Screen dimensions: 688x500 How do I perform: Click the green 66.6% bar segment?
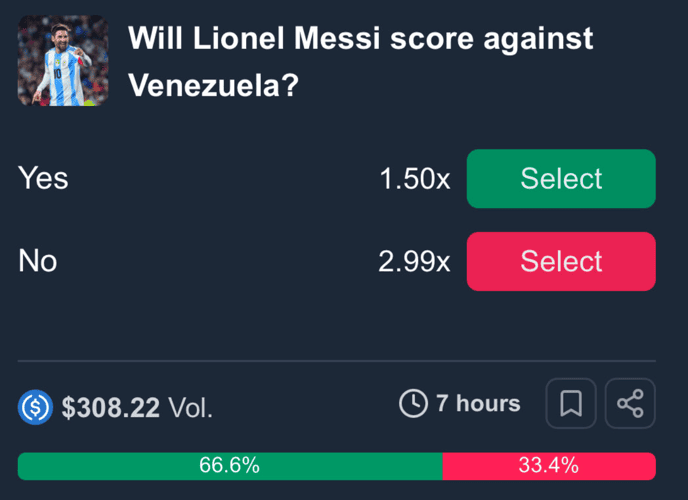230,466
